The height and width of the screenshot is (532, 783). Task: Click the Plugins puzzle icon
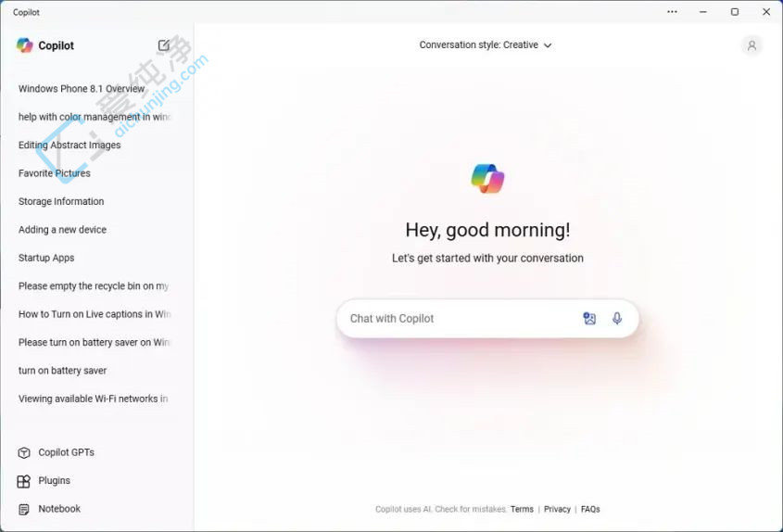pyautogui.click(x=24, y=481)
